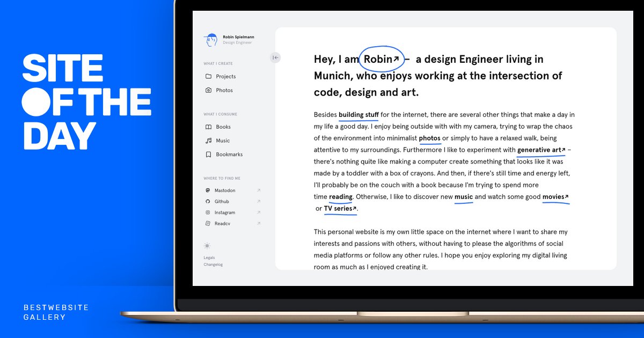Click the Mastodon icon
This screenshot has height=338, width=644.
209,190
